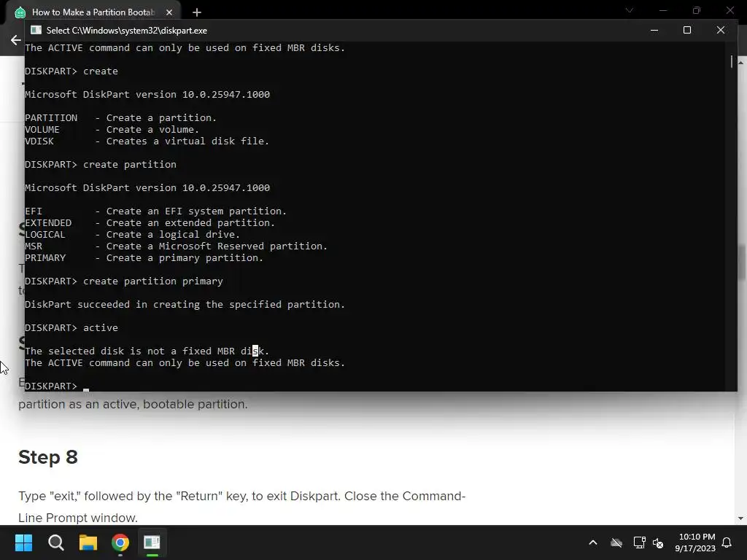Open the Windows Start menu

coord(23,542)
